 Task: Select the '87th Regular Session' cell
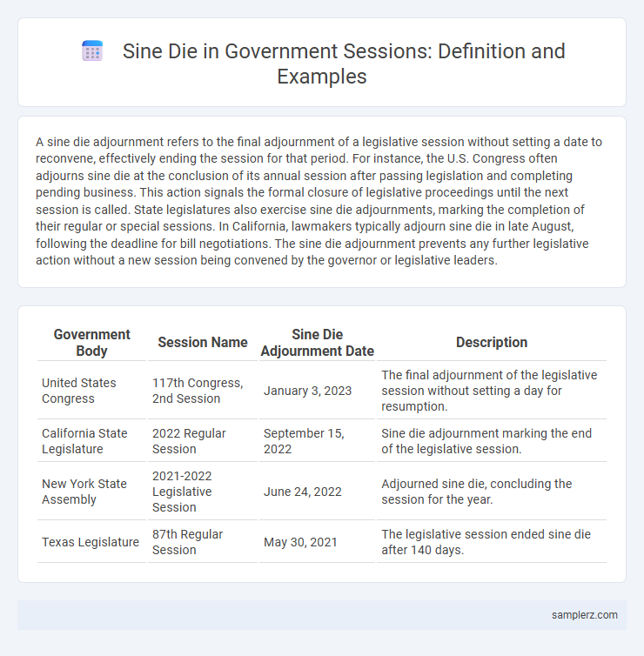point(203,542)
